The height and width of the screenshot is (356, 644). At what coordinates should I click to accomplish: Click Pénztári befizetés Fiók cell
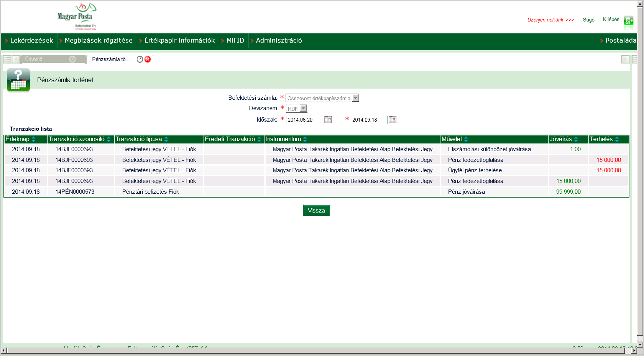pos(151,191)
